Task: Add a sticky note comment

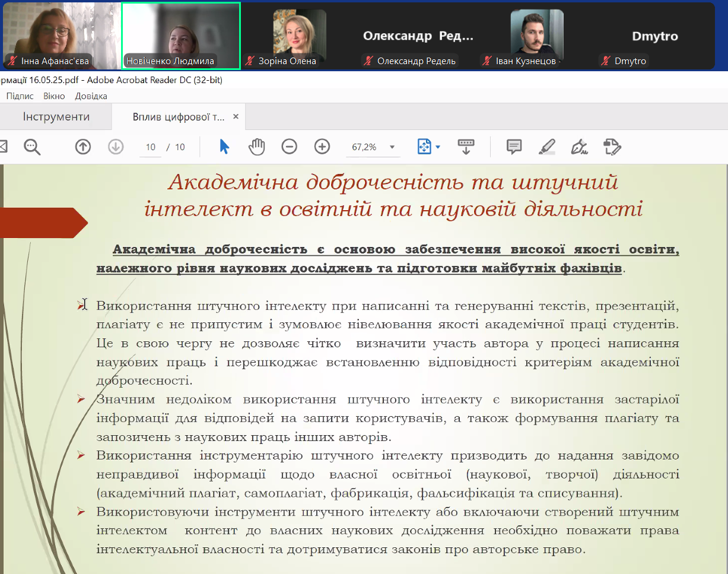Action: (x=514, y=147)
